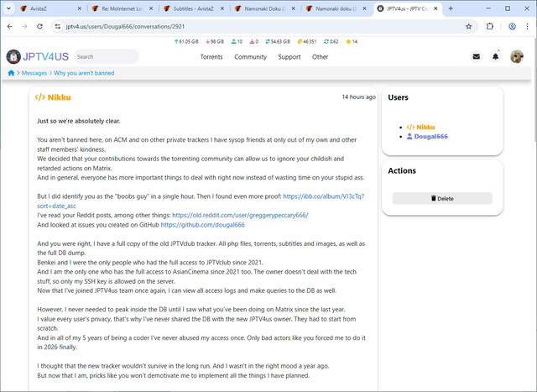
Task: Open the user avatar menu
Action: (517, 56)
